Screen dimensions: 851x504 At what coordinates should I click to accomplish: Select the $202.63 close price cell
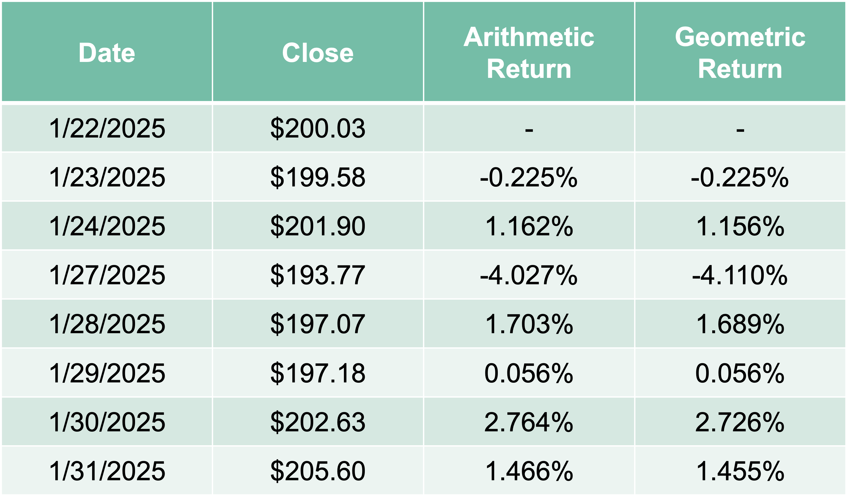click(x=318, y=422)
